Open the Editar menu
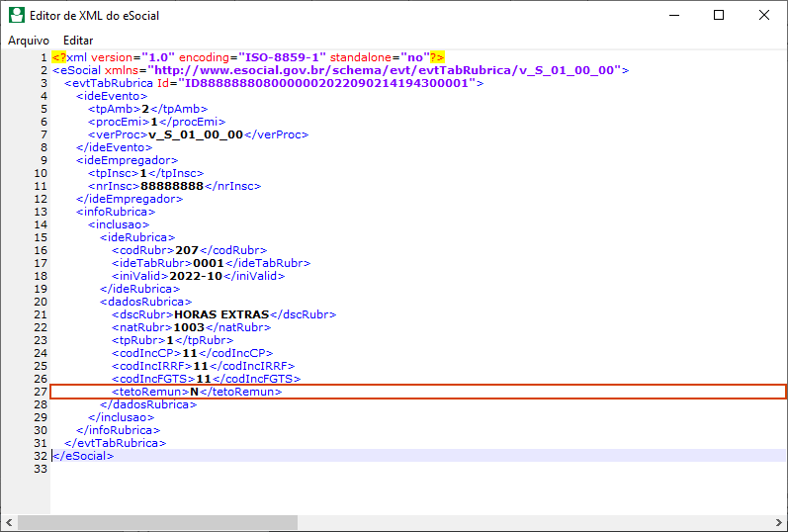 pyautogui.click(x=78, y=41)
